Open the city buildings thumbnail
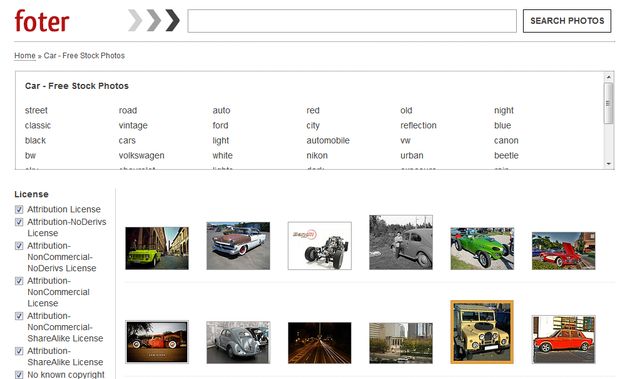This screenshot has width=630, height=379. [401, 343]
